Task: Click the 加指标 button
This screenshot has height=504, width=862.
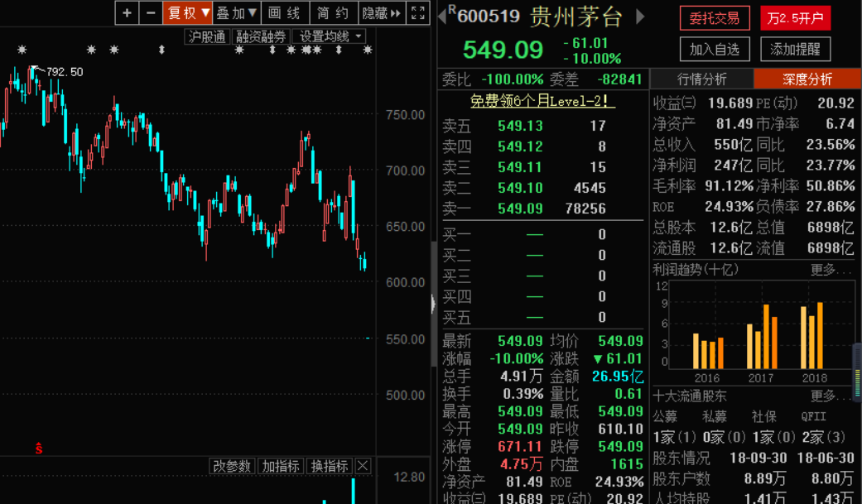Action: 281,466
